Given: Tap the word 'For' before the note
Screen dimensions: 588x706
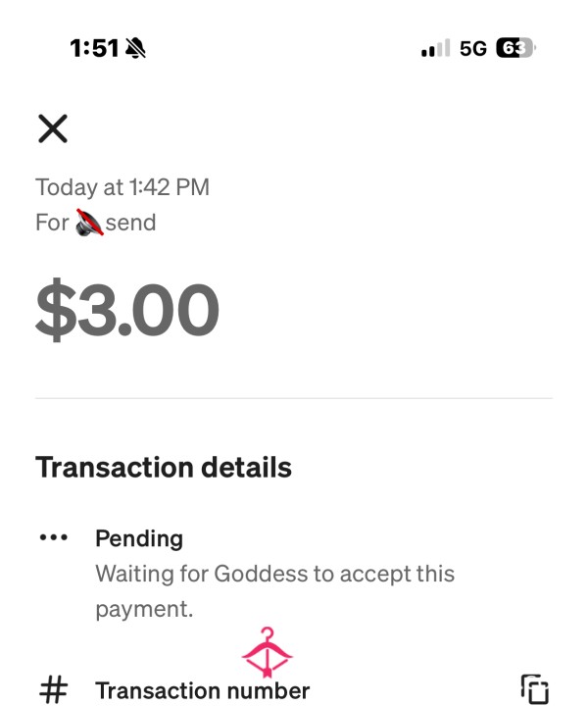Looking at the screenshot, I should click(x=52, y=223).
